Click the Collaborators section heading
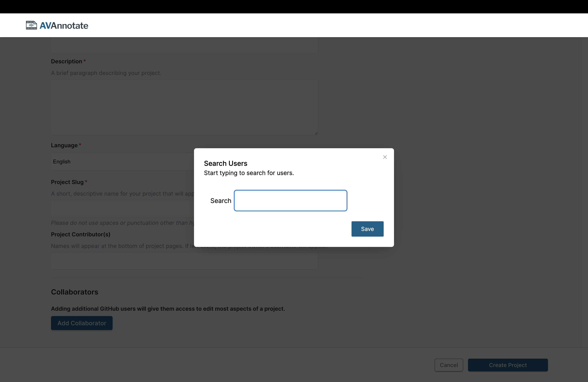The width and height of the screenshot is (588, 382). [74, 292]
